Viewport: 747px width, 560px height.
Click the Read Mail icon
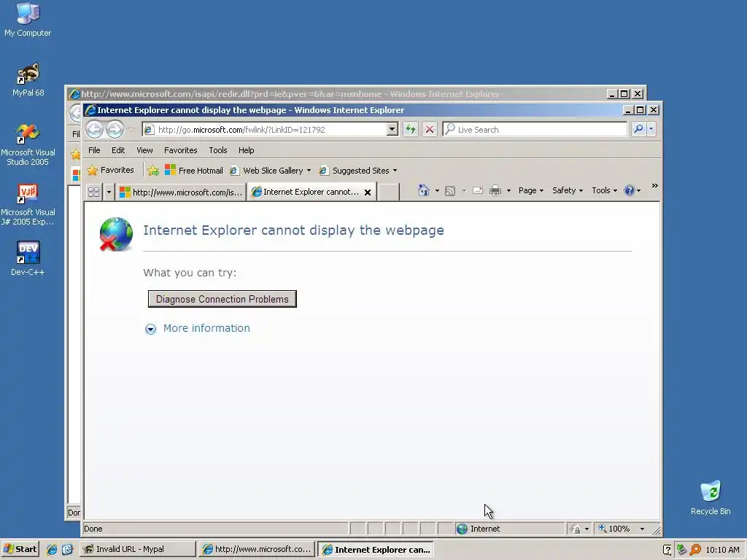tap(477, 190)
